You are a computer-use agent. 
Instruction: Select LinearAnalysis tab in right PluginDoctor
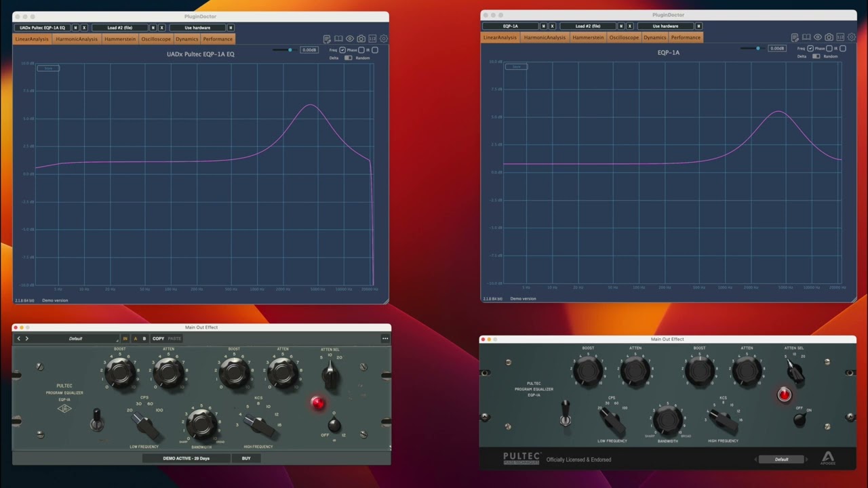[x=500, y=37]
